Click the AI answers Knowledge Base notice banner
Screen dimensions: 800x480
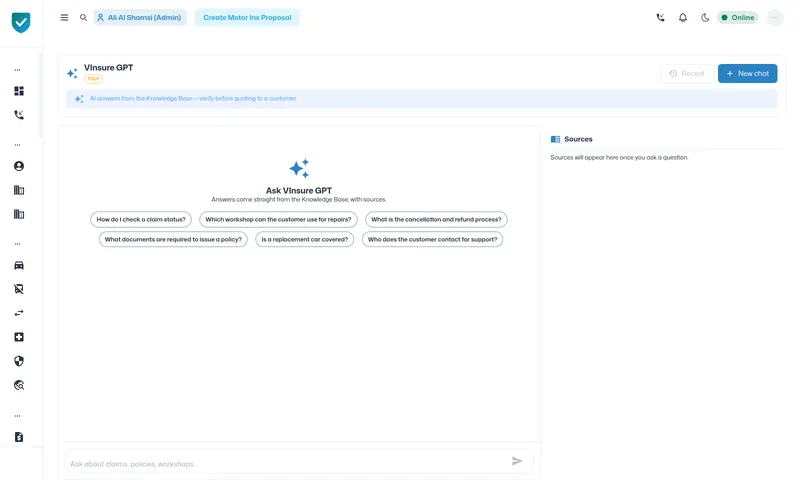click(x=421, y=98)
